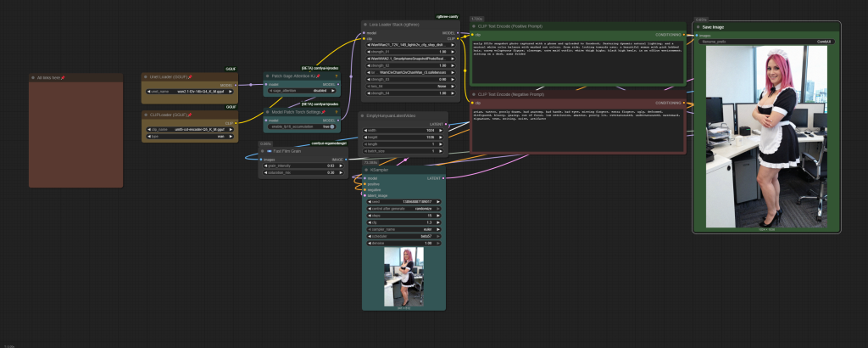Click the Fast Film Grain node title icon

point(270,151)
